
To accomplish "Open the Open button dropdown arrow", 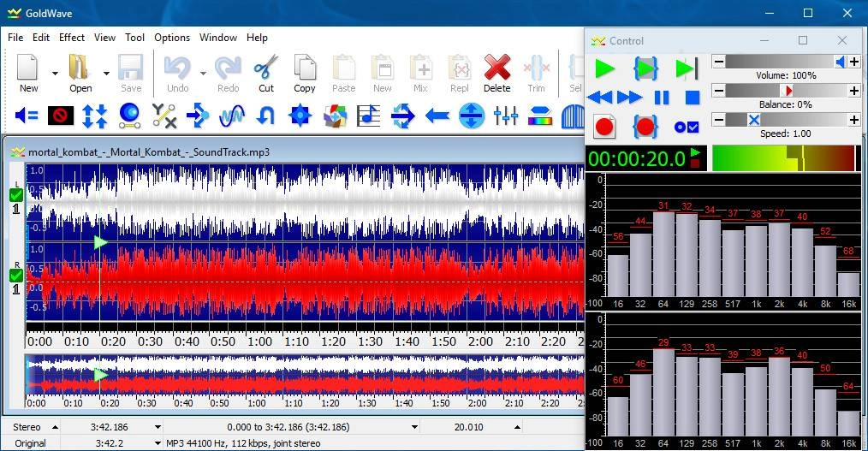I will [x=106, y=73].
